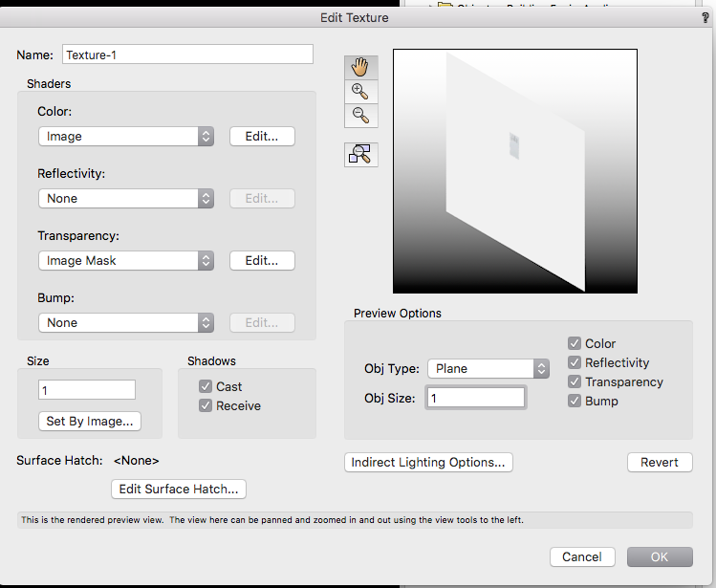The image size is (716, 588).
Task: Open Indirect Lighting Options
Action: click(x=428, y=463)
